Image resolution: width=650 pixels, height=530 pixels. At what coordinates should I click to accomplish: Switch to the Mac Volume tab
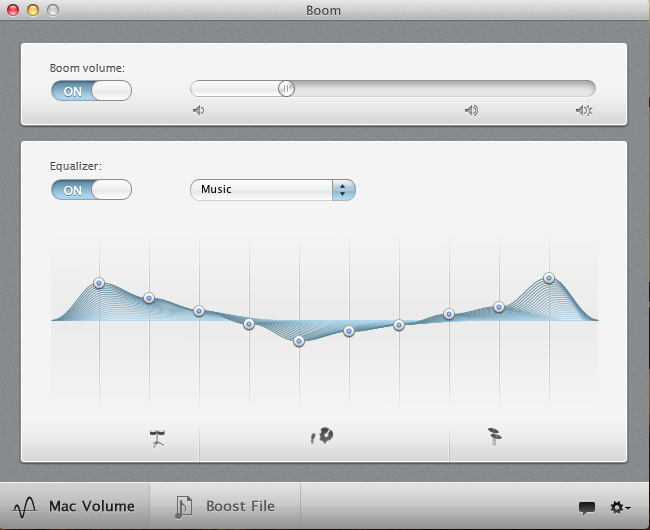pos(75,506)
